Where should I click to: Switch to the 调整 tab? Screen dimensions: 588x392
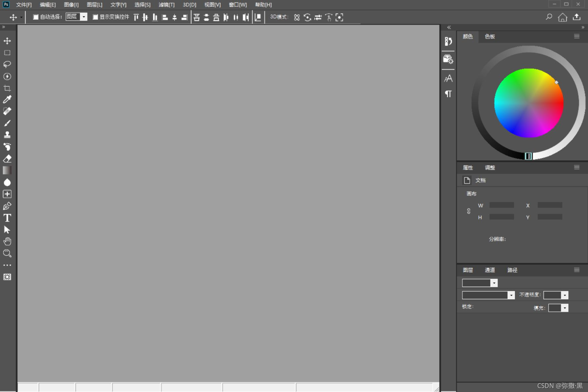coord(490,167)
